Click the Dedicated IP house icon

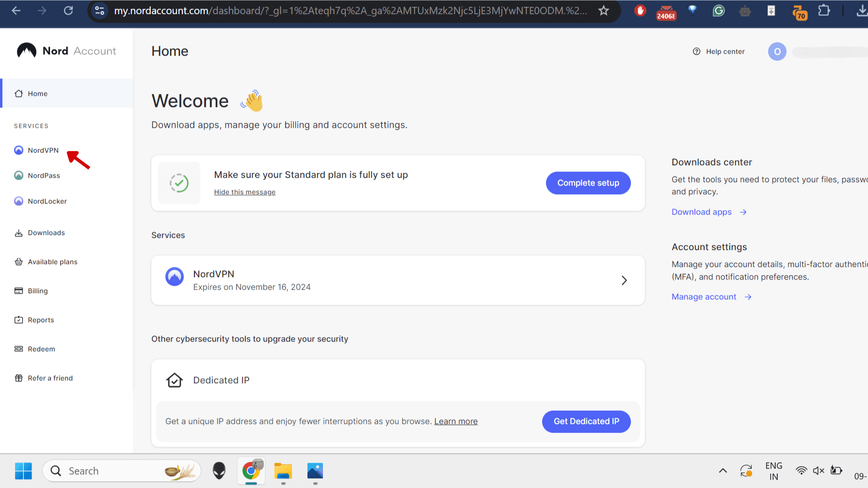tap(175, 380)
